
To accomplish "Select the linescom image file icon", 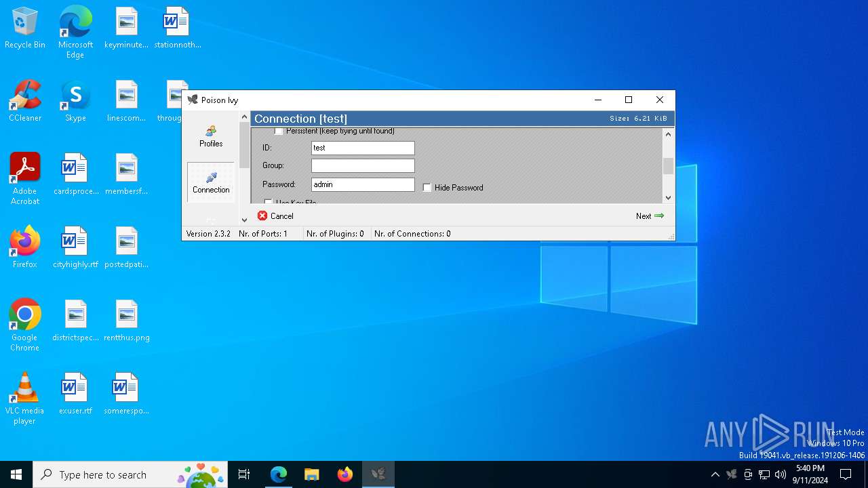I will (126, 101).
